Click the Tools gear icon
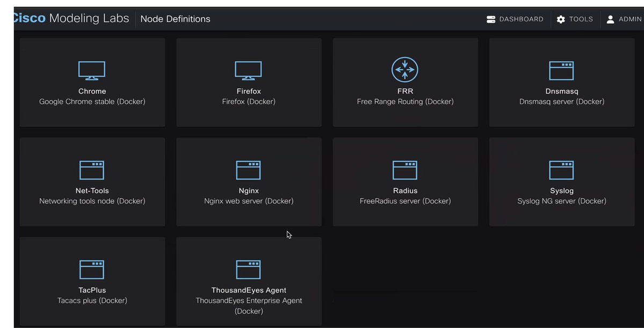 pos(561,19)
